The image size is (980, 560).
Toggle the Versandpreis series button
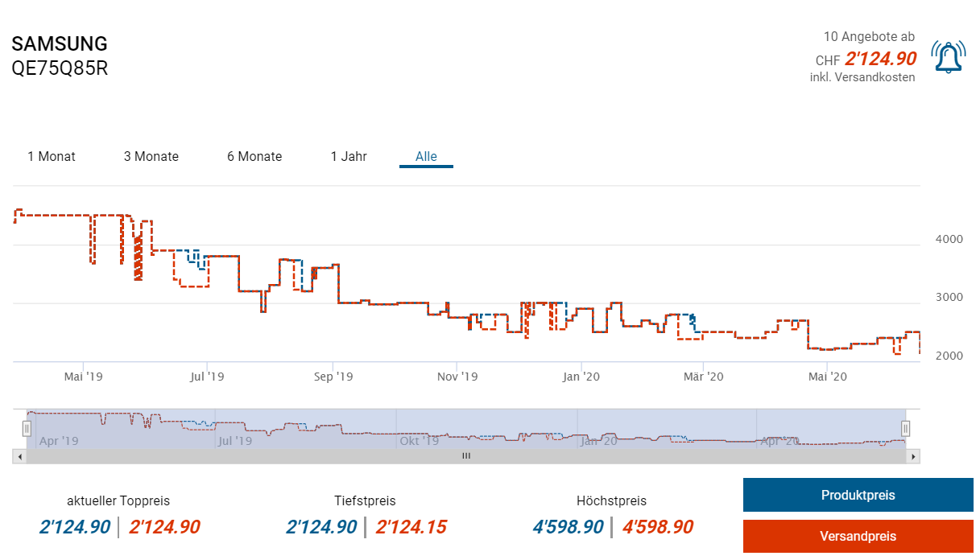click(x=858, y=536)
